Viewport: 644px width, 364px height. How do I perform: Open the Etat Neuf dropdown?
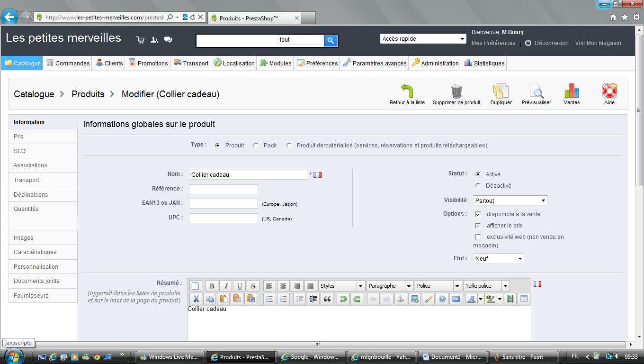[499, 259]
